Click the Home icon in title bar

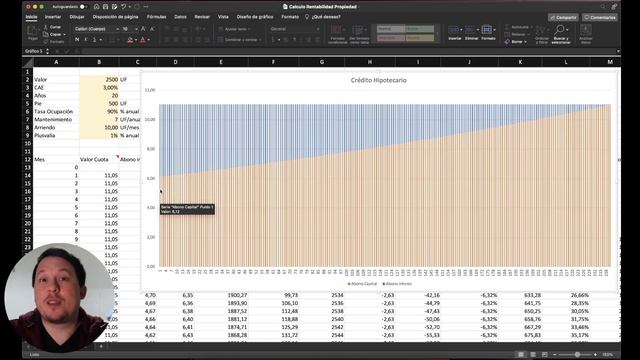96,7
